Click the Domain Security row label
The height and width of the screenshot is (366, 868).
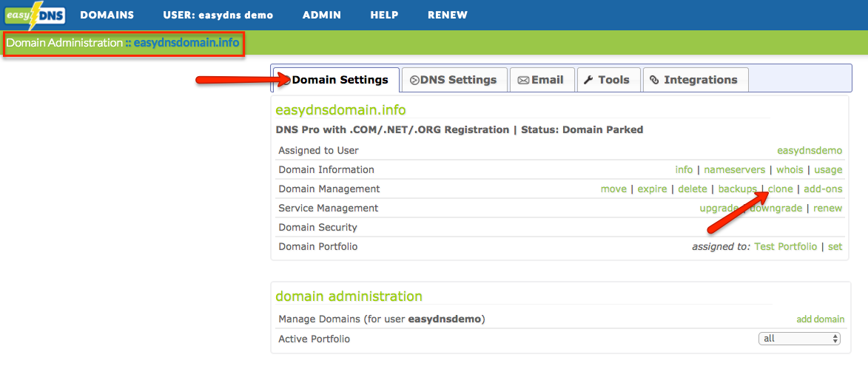click(317, 227)
